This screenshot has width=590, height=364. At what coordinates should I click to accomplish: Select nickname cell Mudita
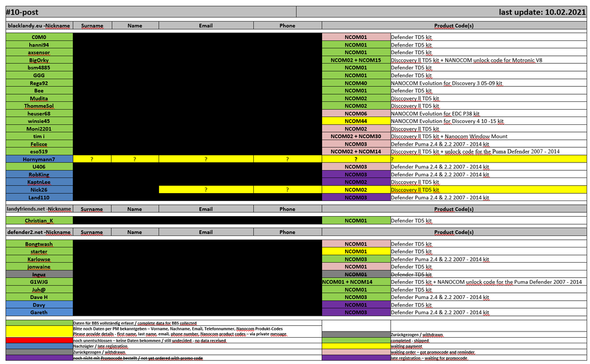[39, 98]
